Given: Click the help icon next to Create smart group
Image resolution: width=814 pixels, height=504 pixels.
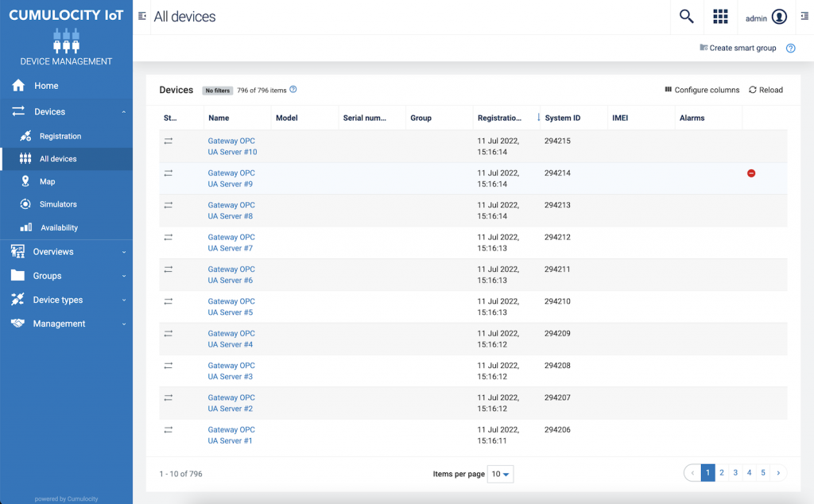Looking at the screenshot, I should pos(790,48).
